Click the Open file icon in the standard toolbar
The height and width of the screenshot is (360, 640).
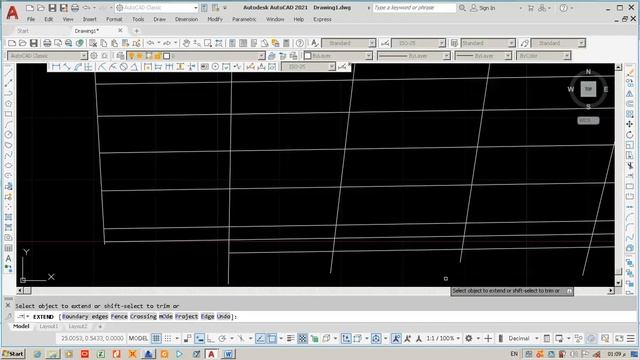pos(22,43)
